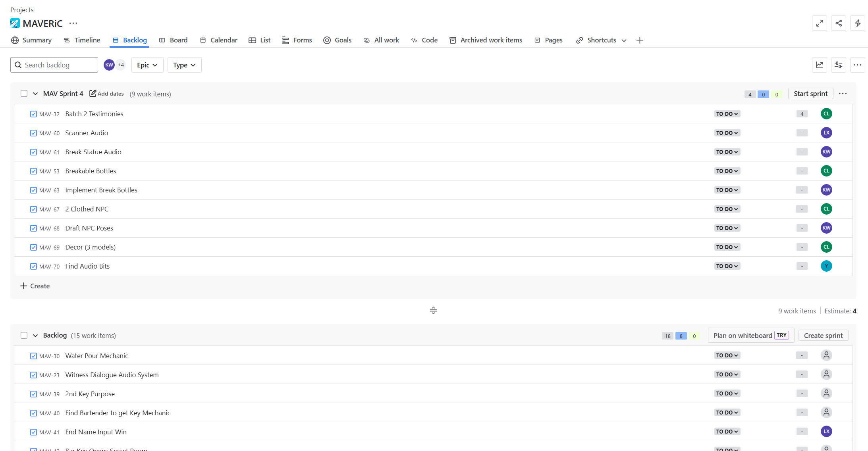This screenshot has width=868, height=451.
Task: Click the plus icon to add a tab
Action: point(639,40)
